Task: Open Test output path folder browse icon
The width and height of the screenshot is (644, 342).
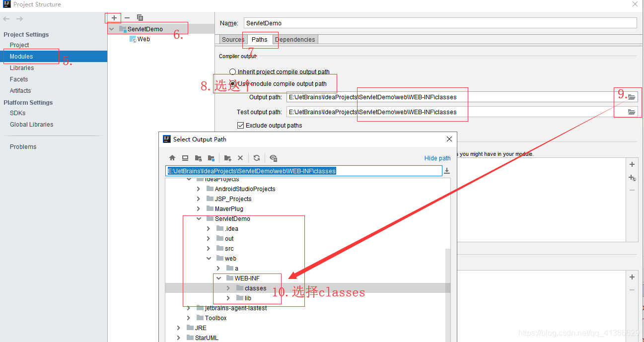Action: pos(632,112)
